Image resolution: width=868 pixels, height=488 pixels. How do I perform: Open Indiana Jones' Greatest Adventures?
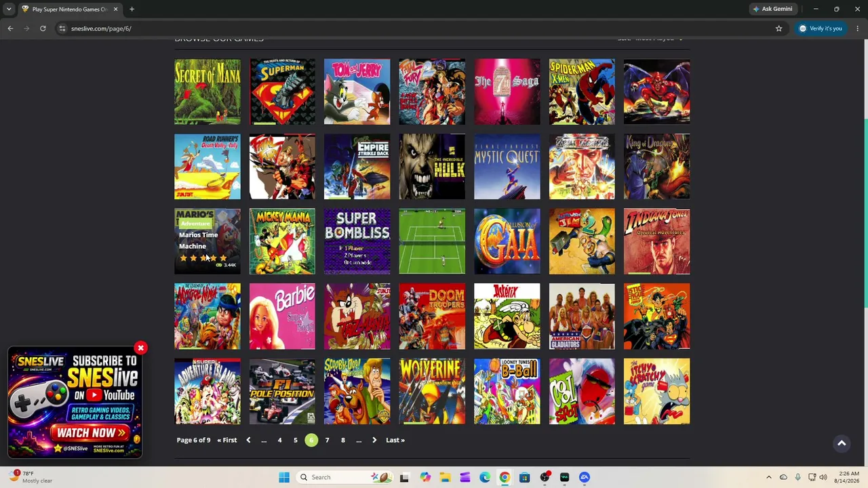657,241
